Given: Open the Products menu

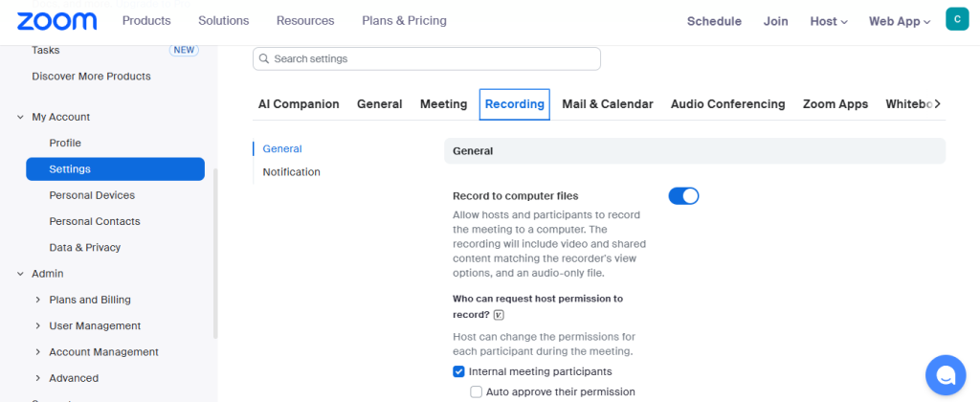Looking at the screenshot, I should click(146, 21).
